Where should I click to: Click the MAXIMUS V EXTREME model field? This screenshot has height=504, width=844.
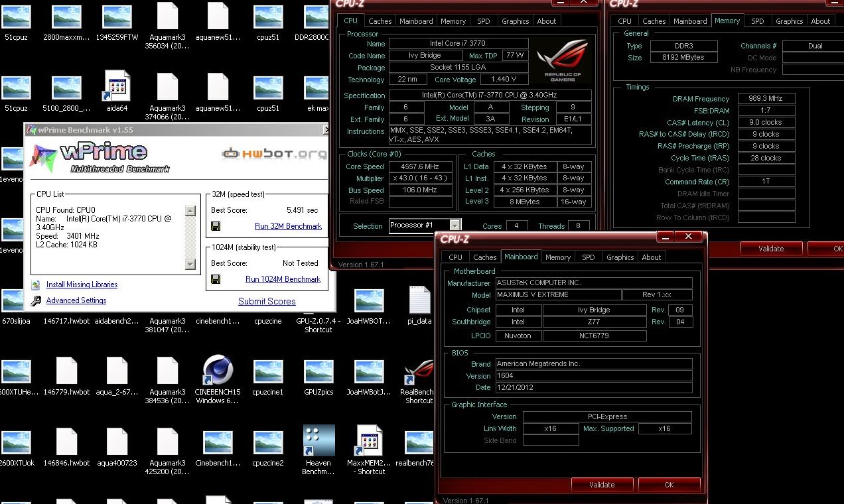tap(559, 294)
